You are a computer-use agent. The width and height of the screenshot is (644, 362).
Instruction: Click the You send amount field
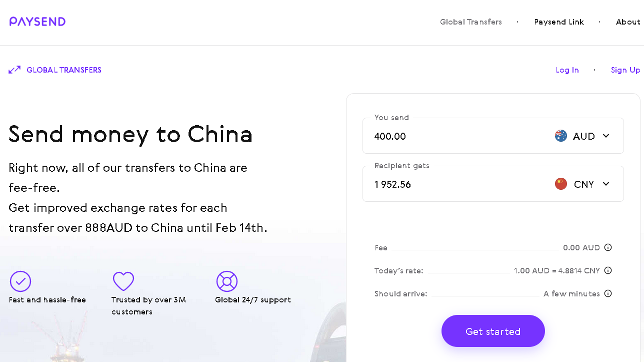pyautogui.click(x=450, y=136)
